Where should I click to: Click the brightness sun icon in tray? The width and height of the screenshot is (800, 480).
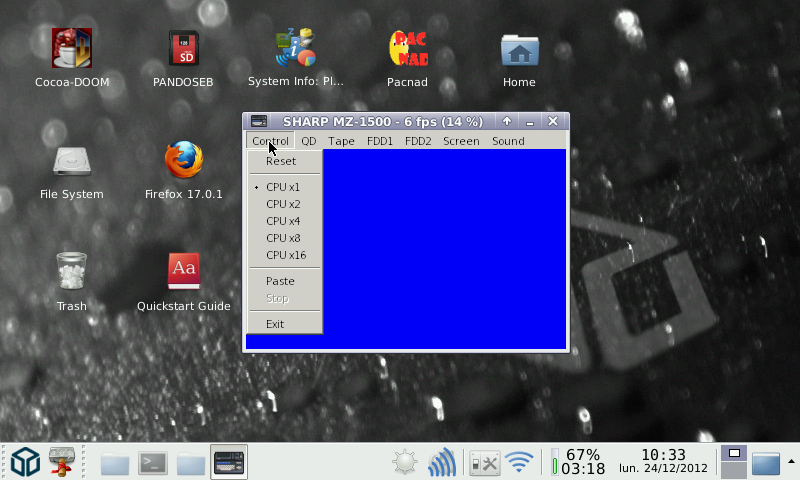pyautogui.click(x=405, y=462)
